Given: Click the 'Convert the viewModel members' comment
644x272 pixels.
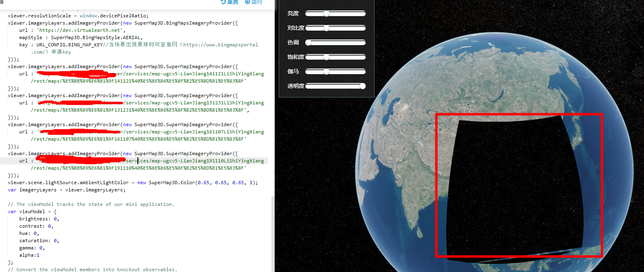Looking at the screenshot, I should (x=92, y=269).
